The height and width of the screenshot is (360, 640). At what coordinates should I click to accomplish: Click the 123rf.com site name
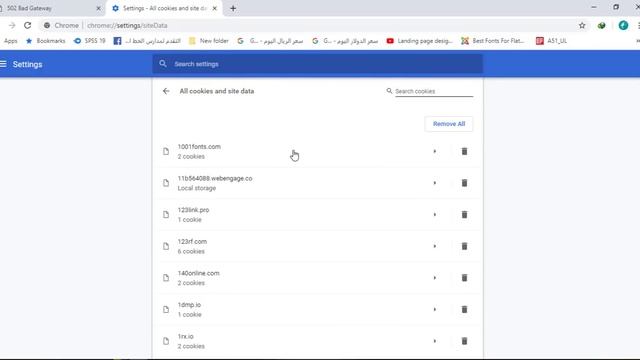click(x=192, y=242)
